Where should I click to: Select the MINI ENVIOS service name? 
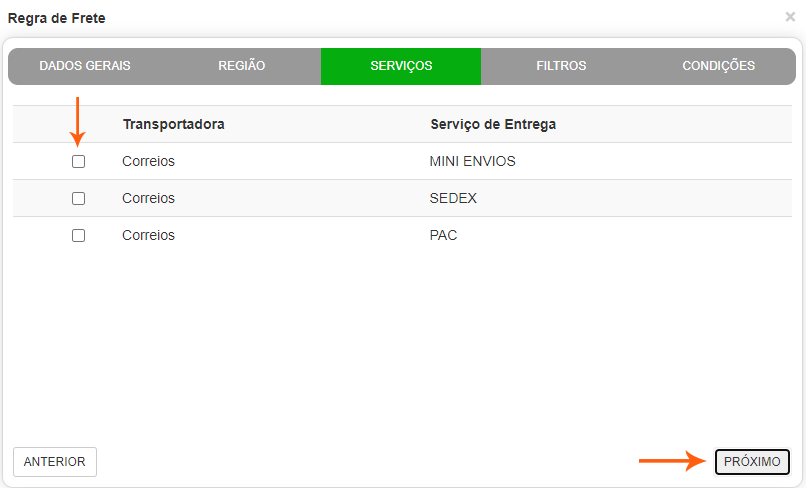(472, 161)
